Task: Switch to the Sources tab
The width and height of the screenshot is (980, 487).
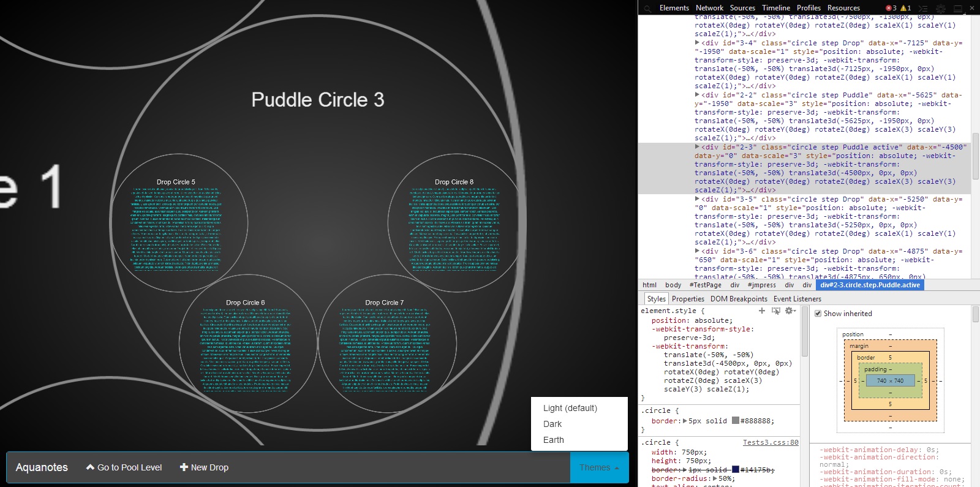Action: 742,8
